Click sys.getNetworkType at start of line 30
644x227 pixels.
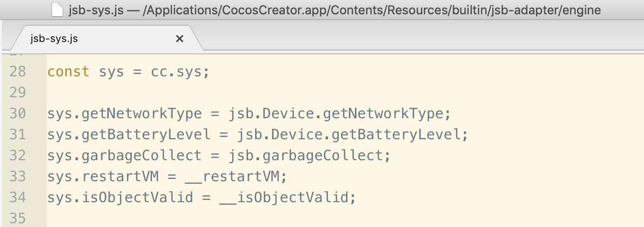[x=125, y=113]
